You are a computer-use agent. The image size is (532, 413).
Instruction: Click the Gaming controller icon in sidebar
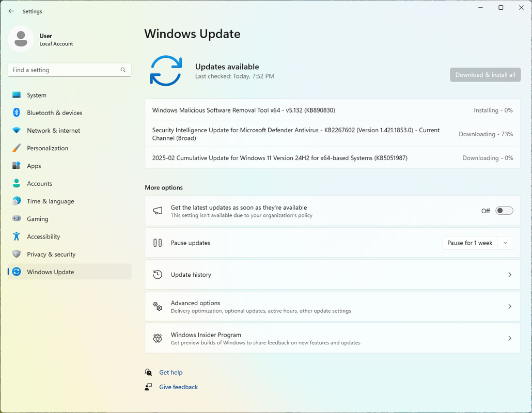pyautogui.click(x=17, y=218)
